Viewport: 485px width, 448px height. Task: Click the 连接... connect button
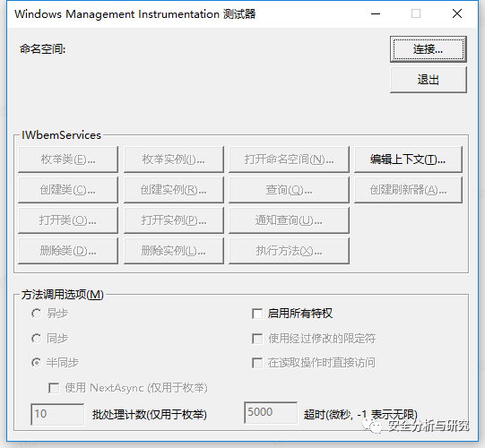click(429, 49)
